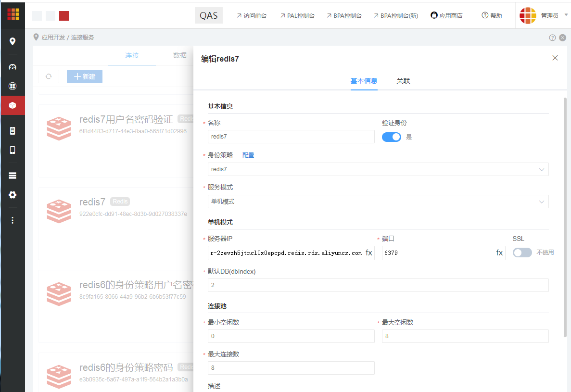Click the ID text 922e0cfc-dd91-48ec-8d3b-9d027038337e
This screenshot has height=392, width=571.
coord(133,214)
